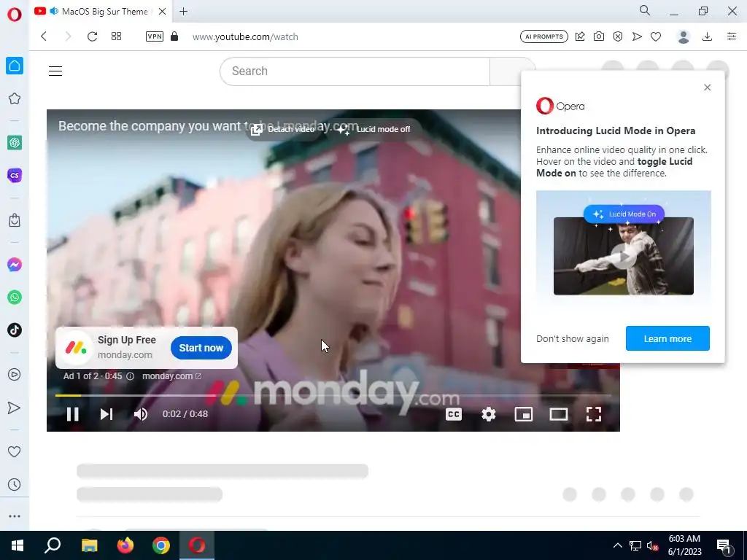Take a snapshot with the camera icon

coord(599,36)
